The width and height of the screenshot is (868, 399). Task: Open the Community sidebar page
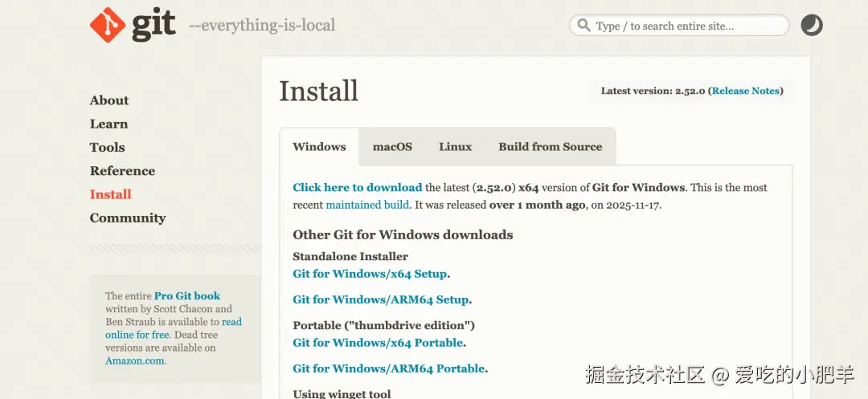click(128, 218)
